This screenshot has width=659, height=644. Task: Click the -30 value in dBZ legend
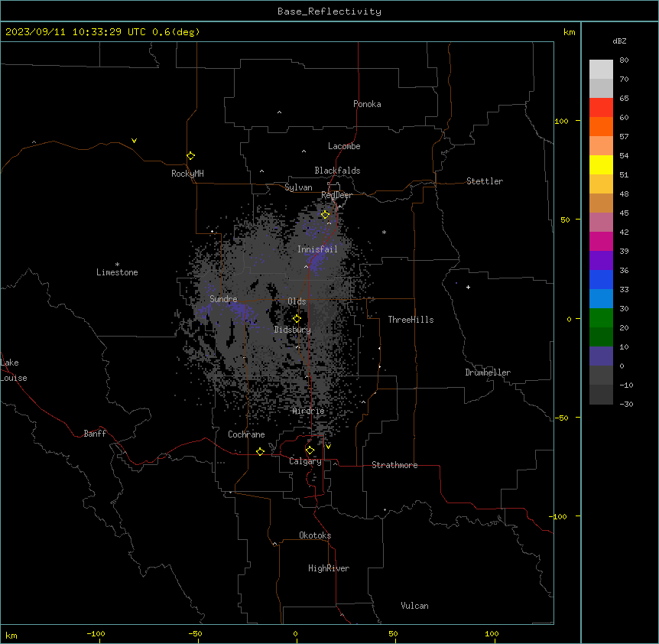(626, 404)
